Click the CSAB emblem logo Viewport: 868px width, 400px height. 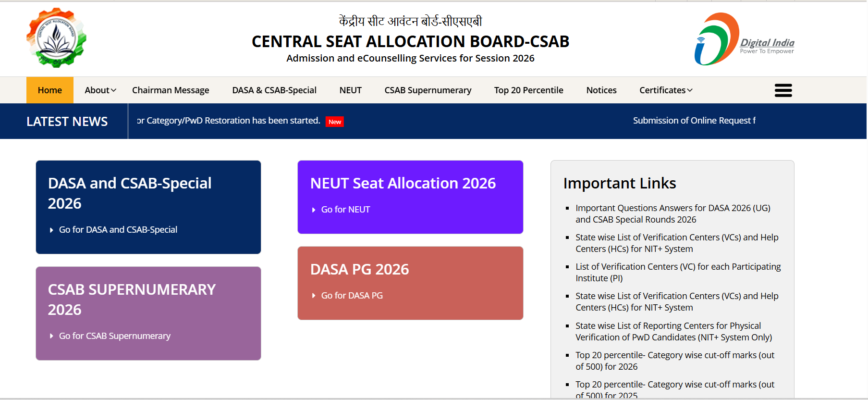57,37
